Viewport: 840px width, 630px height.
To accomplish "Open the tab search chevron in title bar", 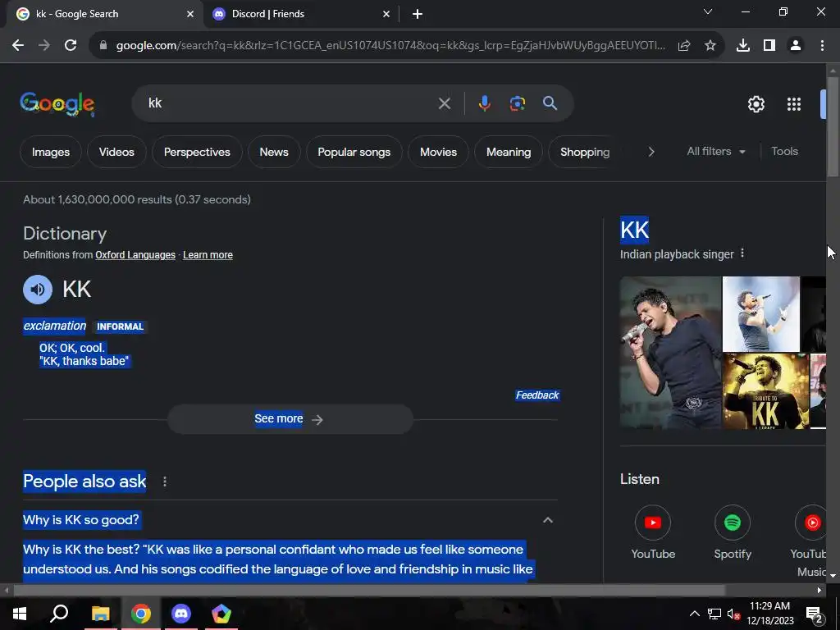I will (x=708, y=11).
